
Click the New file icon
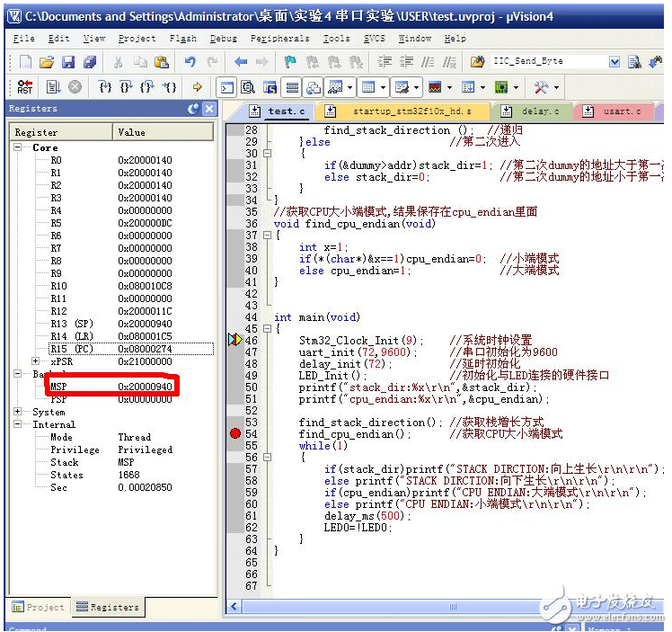[24, 62]
